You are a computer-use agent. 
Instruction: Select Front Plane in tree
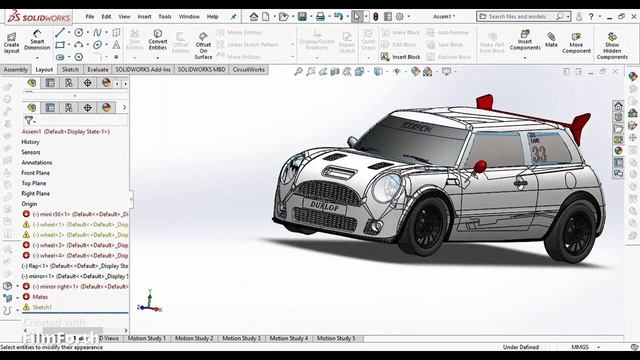[36, 173]
